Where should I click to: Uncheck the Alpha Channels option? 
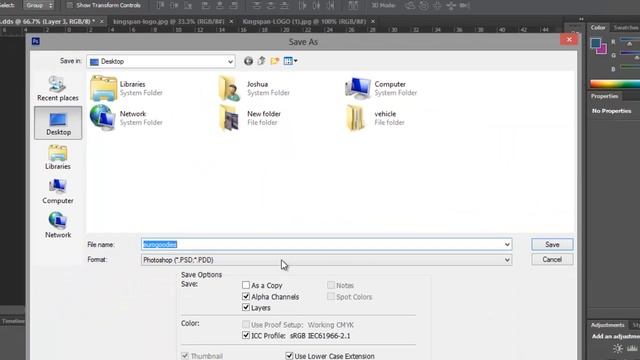246,296
